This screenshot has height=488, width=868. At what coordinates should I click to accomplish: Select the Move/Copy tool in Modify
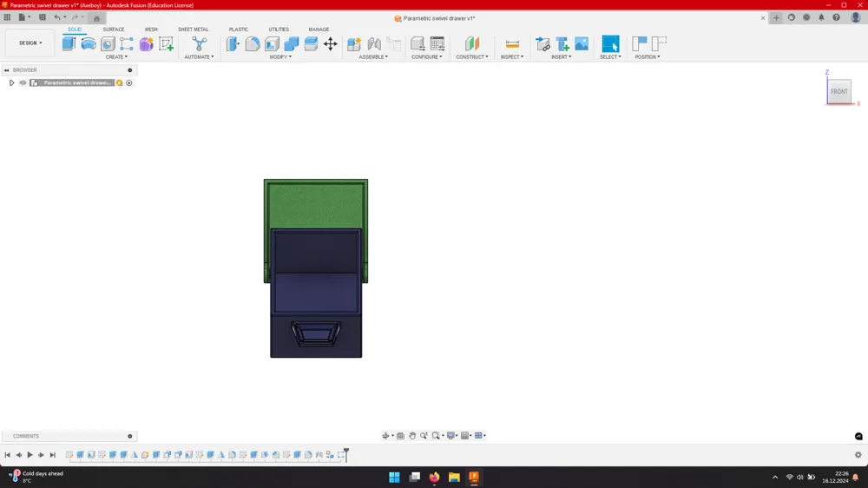[331, 43]
